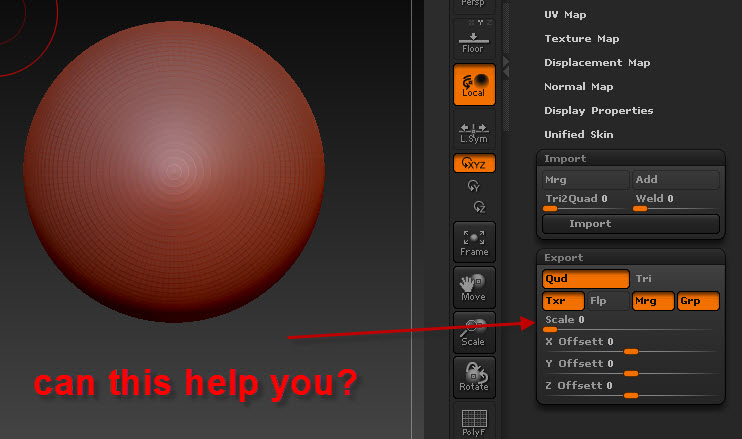742x439 pixels.
Task: Toggle the Add option under Import
Action: click(x=676, y=180)
